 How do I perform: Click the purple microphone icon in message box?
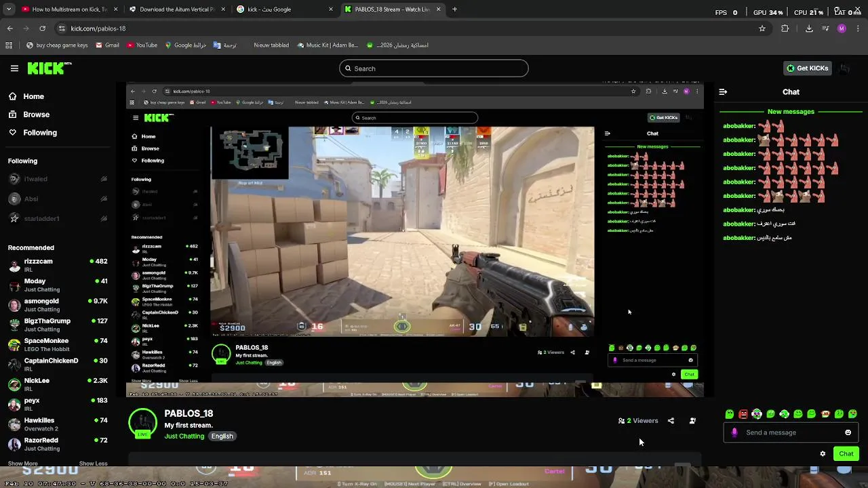pos(734,432)
